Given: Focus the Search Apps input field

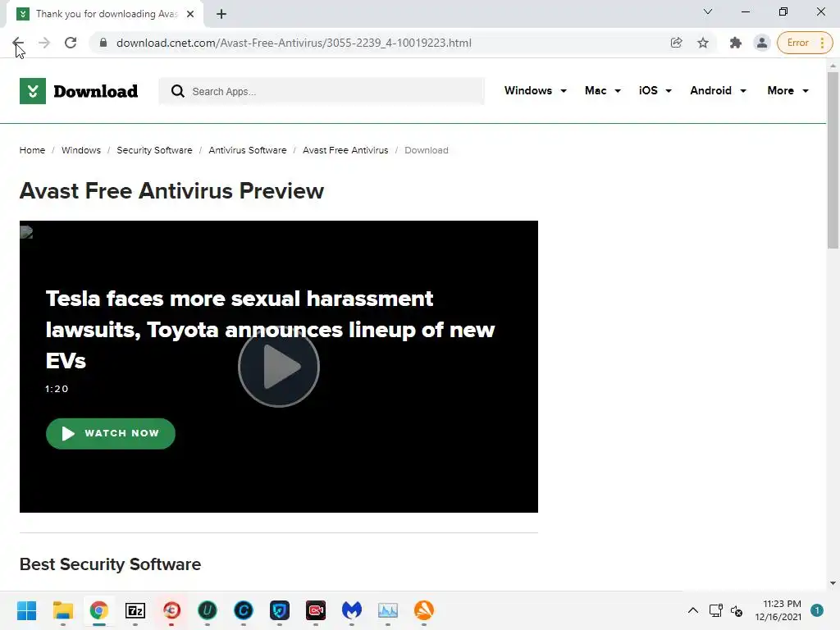Looking at the screenshot, I should tap(322, 91).
